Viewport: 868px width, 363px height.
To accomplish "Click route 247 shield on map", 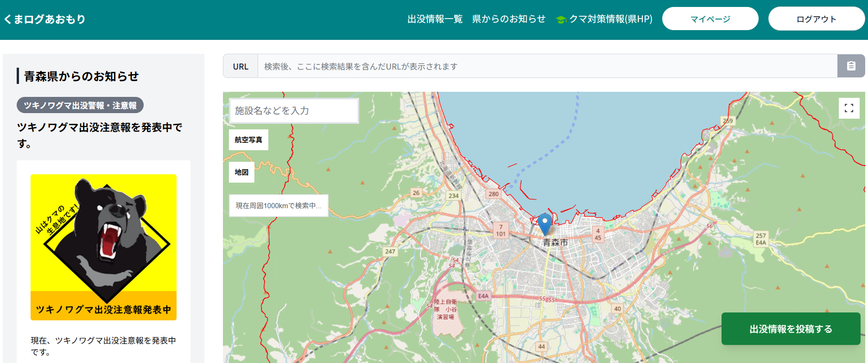I will (390, 251).
